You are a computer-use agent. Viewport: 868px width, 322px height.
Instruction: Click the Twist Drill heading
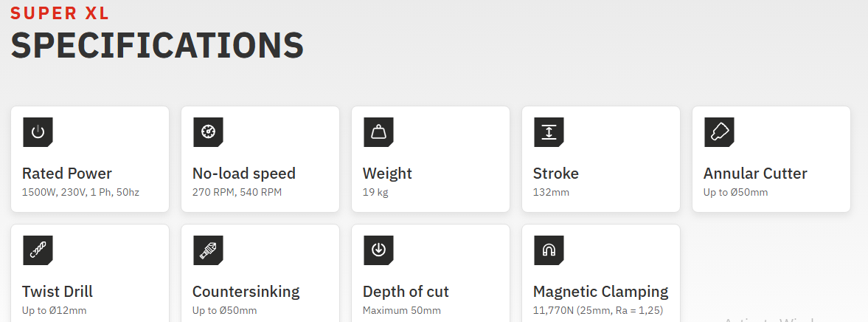click(58, 292)
